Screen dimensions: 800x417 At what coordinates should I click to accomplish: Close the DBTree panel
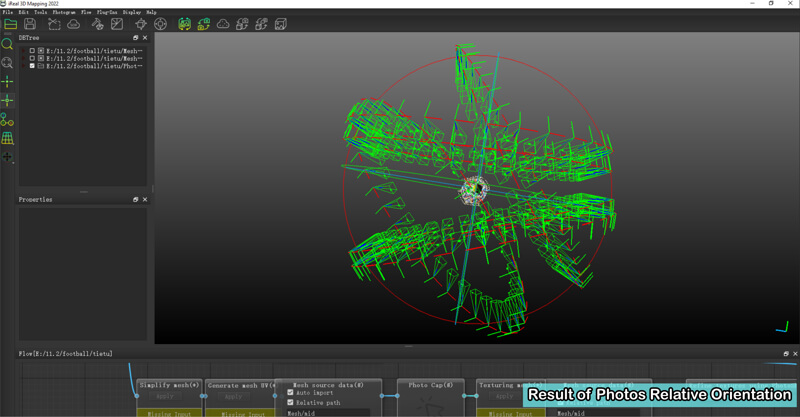tap(145, 38)
